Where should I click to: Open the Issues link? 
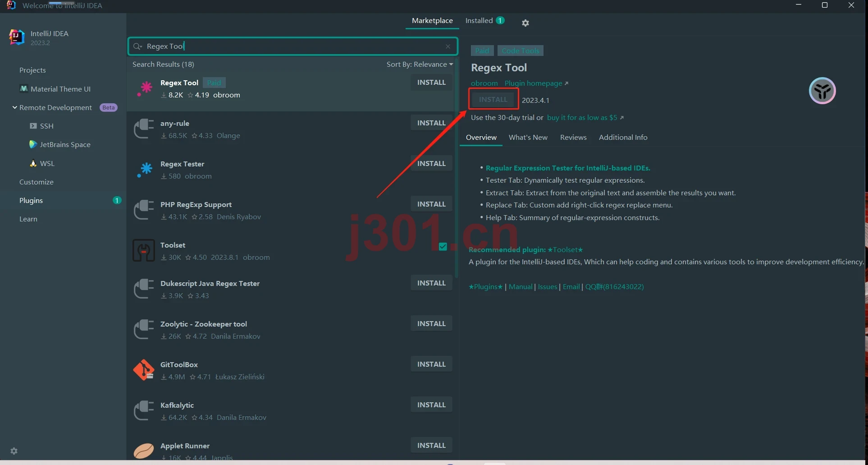point(548,287)
